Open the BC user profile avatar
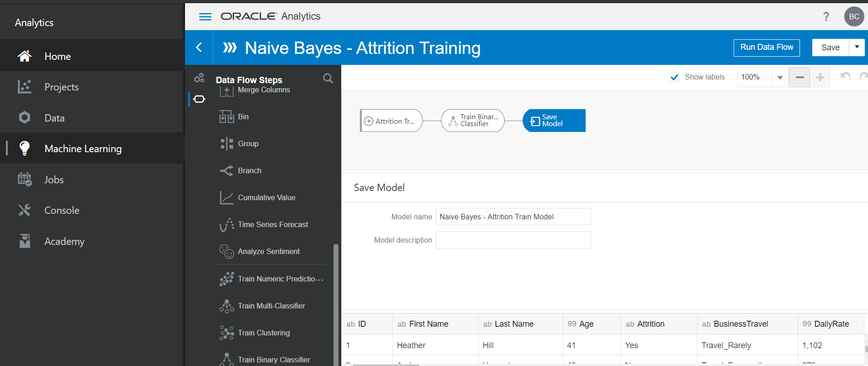 pyautogui.click(x=854, y=16)
